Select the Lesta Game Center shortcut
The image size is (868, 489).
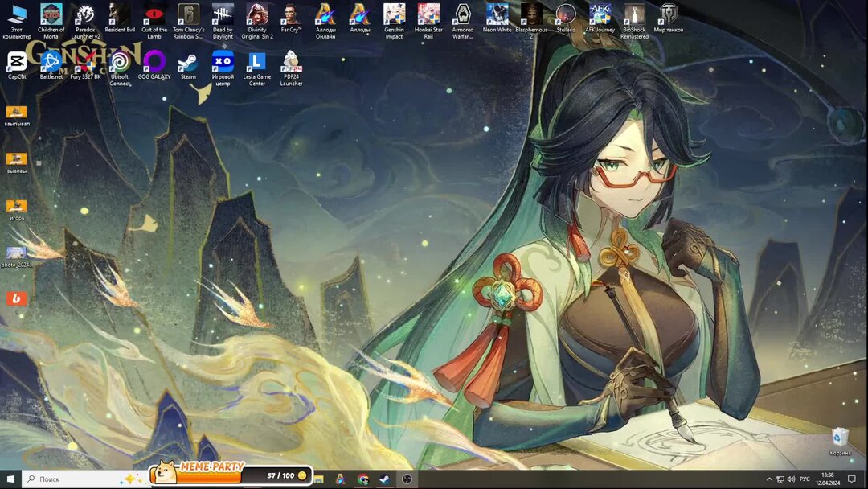click(257, 68)
